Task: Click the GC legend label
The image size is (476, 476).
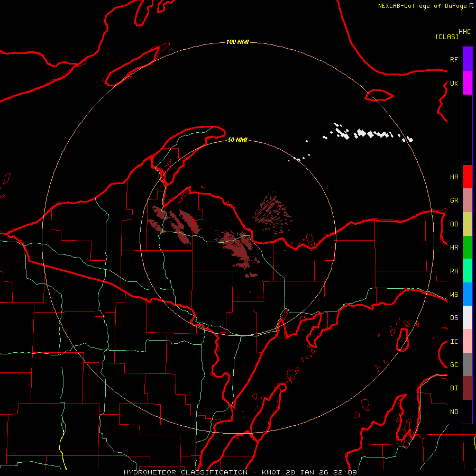Action: [454, 364]
